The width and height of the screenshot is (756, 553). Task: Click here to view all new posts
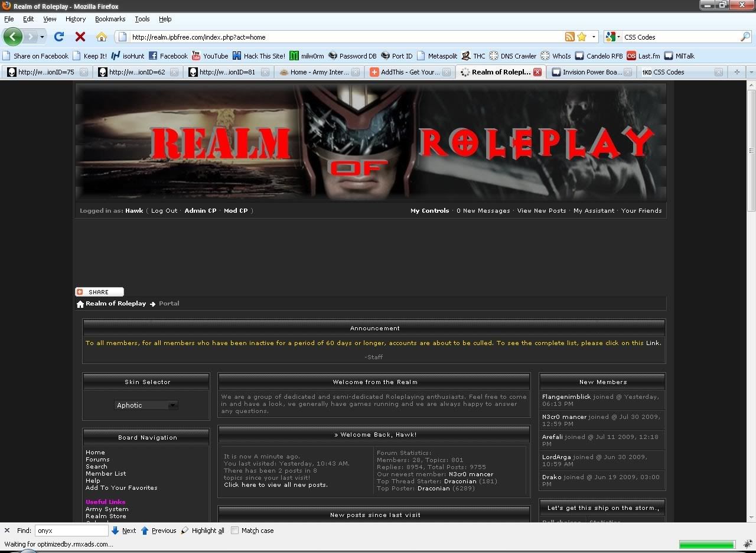pos(276,485)
